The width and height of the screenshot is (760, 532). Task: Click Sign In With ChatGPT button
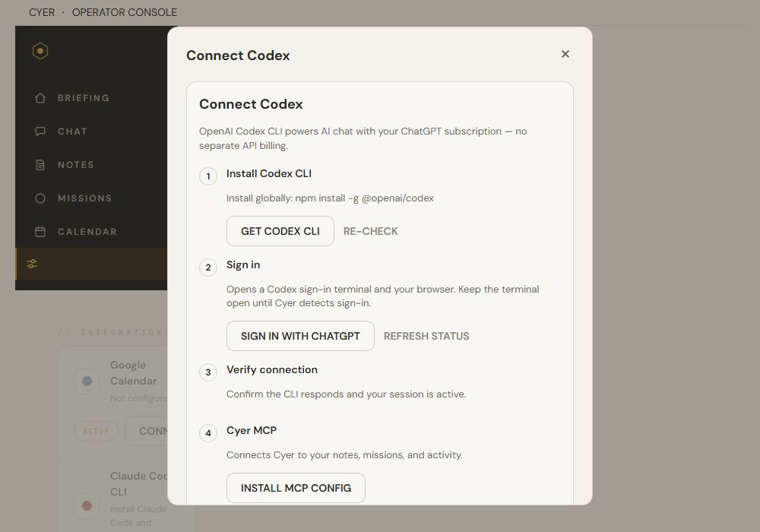[x=300, y=336]
